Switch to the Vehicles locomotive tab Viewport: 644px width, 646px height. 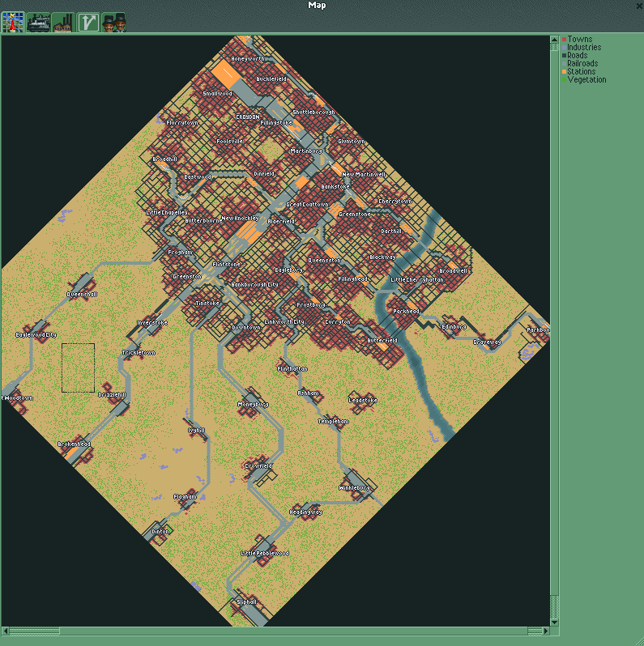(x=38, y=22)
